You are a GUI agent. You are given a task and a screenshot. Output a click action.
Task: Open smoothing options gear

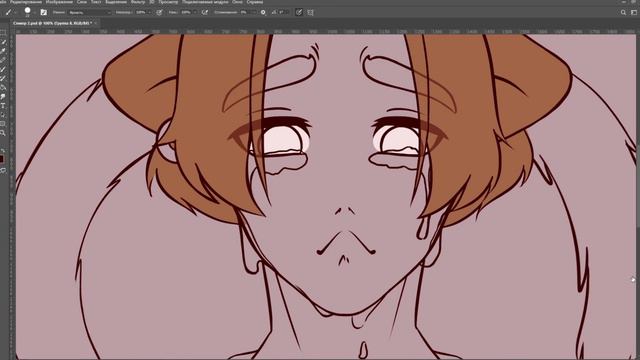[x=263, y=13]
